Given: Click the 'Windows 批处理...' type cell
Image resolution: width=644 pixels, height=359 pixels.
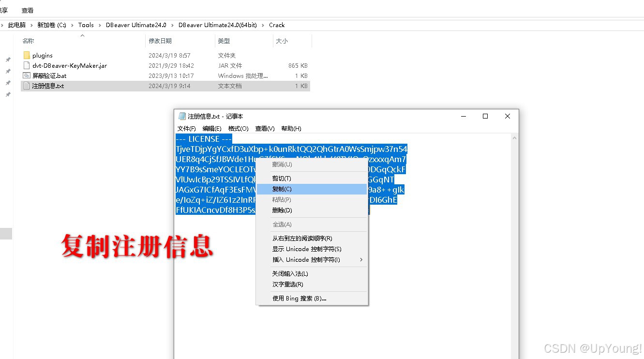Looking at the screenshot, I should coord(243,76).
